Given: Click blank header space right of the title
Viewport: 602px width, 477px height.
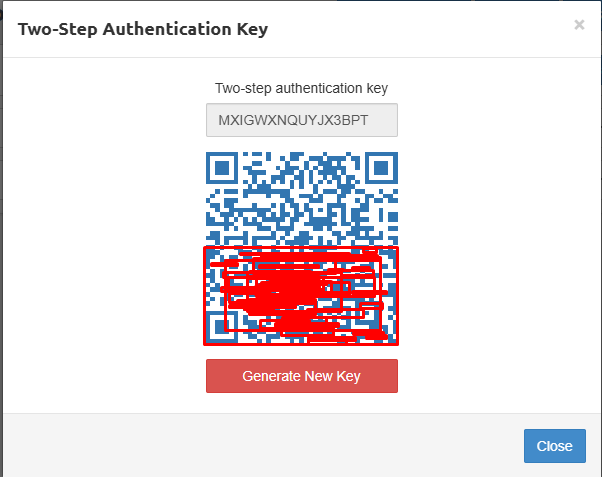Looking at the screenshot, I should (420, 29).
